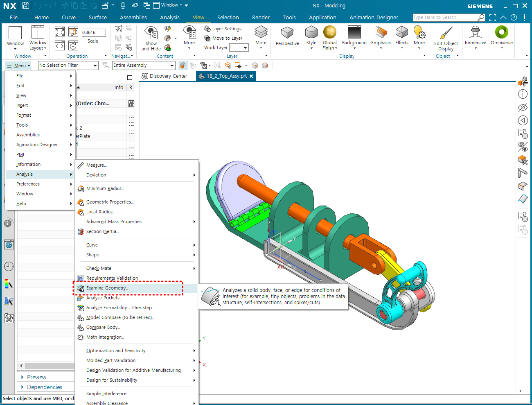The image size is (532, 405).
Task: Toggle the checkbox in the erPlate row
Action: click(x=131, y=136)
